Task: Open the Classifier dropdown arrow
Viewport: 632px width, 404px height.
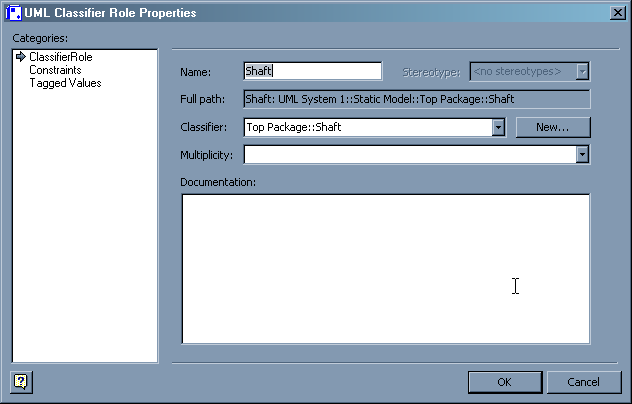Action: (497, 127)
